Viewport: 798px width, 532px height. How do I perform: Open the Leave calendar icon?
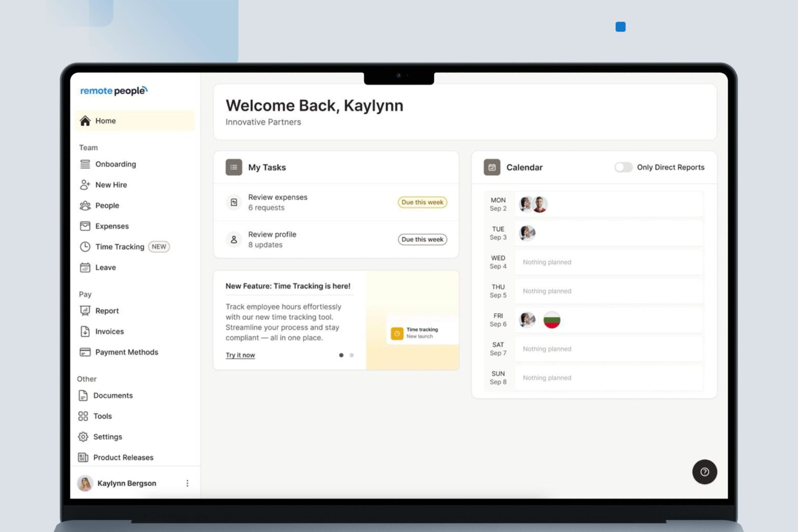(x=85, y=267)
